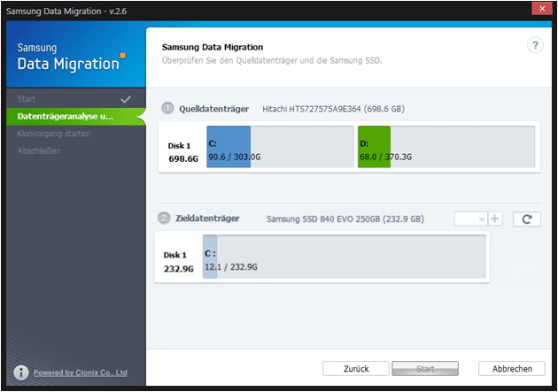Select target partition C: 12.1 / 232.9G
The image size is (558, 392).
pos(345,257)
